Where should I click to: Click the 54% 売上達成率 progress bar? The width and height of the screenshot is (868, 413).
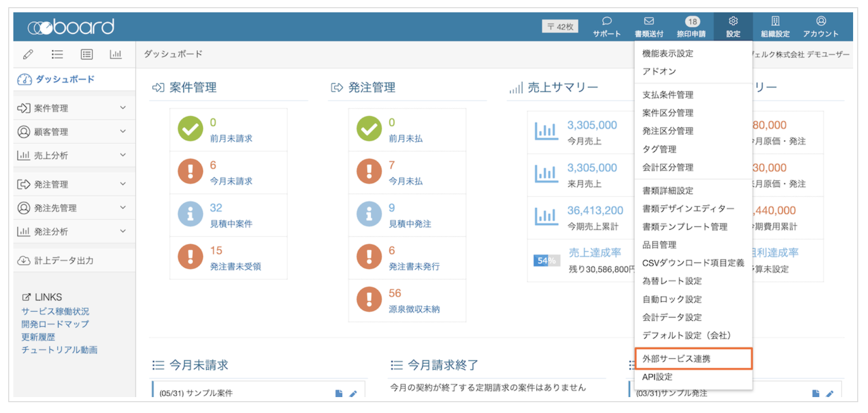(x=546, y=260)
